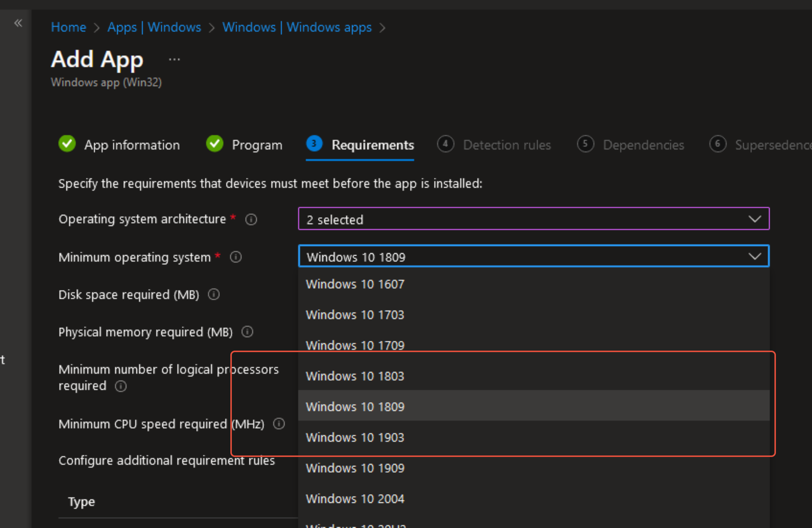Click info icon beside Minimum operating system
The height and width of the screenshot is (528, 812).
(236, 257)
